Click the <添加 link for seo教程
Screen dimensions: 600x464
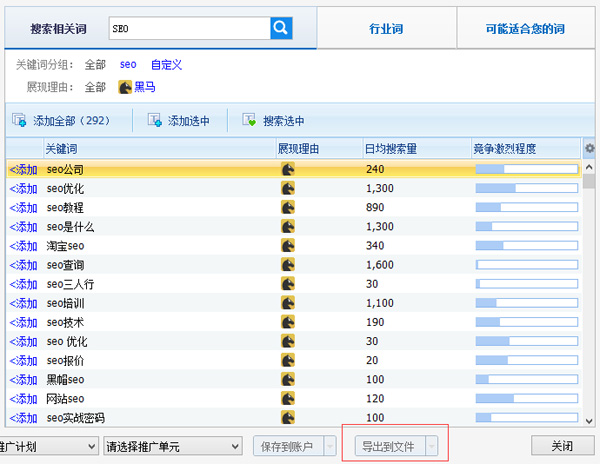pyautogui.click(x=23, y=207)
